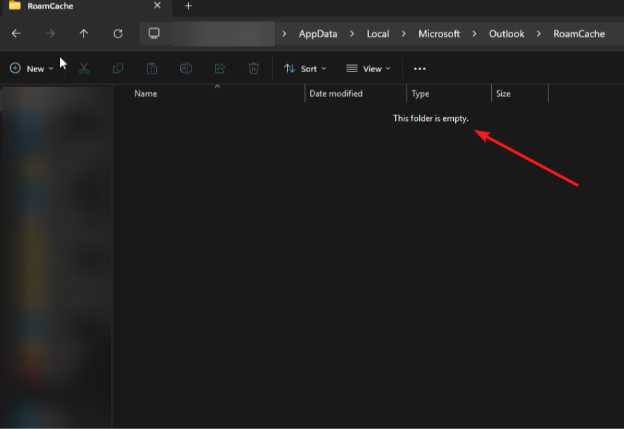Click the Cut scissors icon
The height and width of the screenshot is (429, 624).
click(x=85, y=69)
